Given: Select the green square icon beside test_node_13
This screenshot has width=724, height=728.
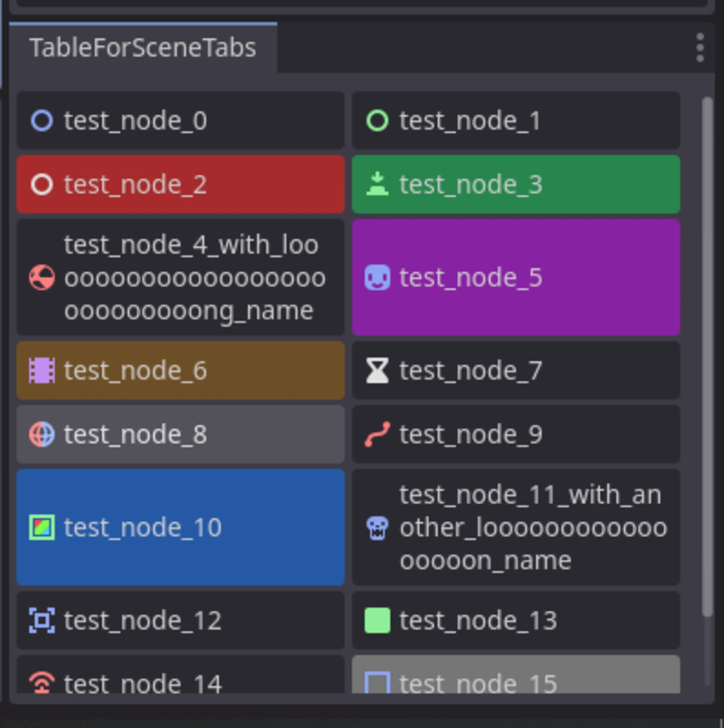Looking at the screenshot, I should tap(378, 620).
